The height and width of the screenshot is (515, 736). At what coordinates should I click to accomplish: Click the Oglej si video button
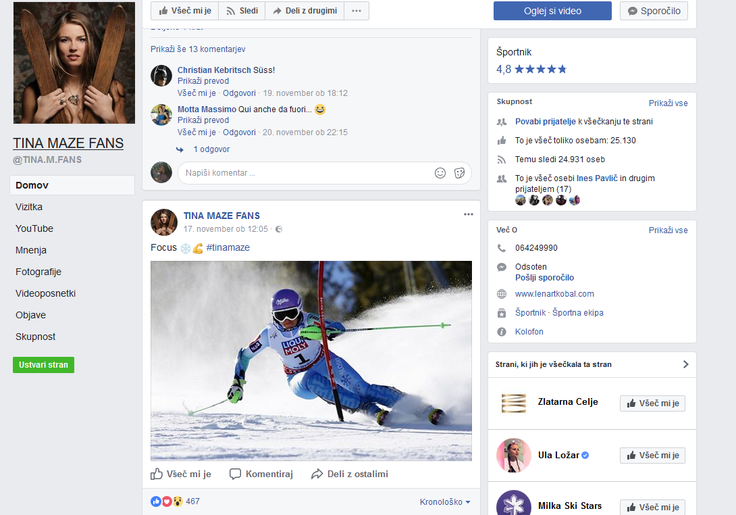(x=552, y=11)
